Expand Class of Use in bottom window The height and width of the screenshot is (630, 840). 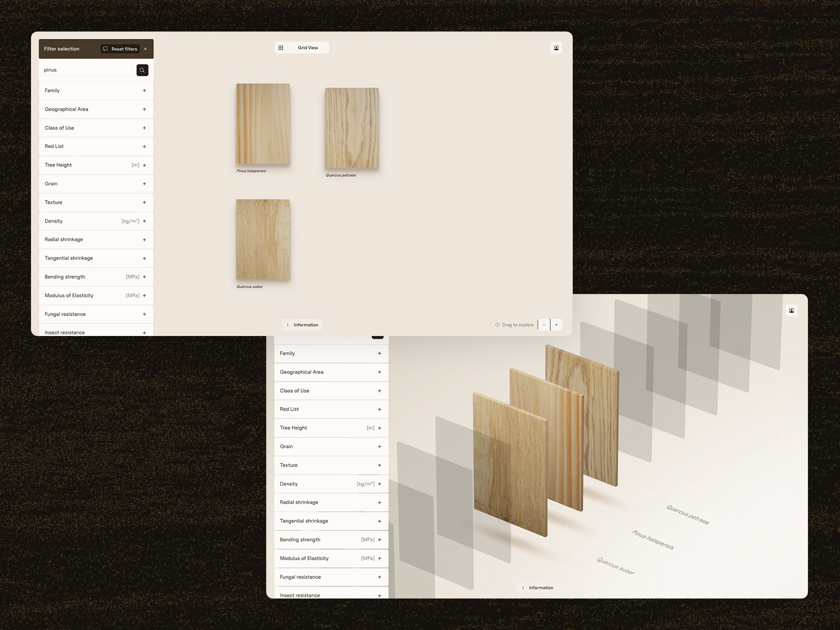331,391
